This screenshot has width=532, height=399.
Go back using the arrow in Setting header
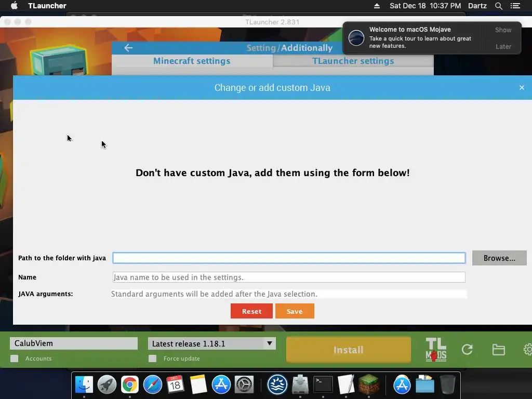(x=128, y=48)
